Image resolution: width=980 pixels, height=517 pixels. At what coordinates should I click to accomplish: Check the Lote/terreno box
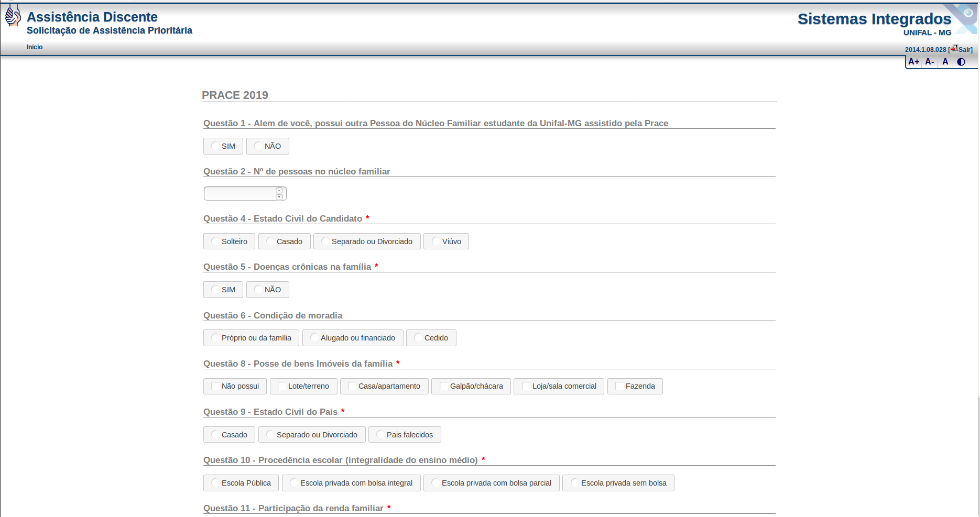click(x=282, y=386)
